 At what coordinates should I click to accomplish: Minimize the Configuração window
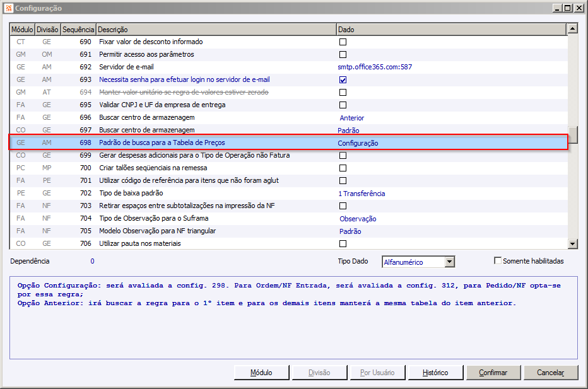coord(557,8)
